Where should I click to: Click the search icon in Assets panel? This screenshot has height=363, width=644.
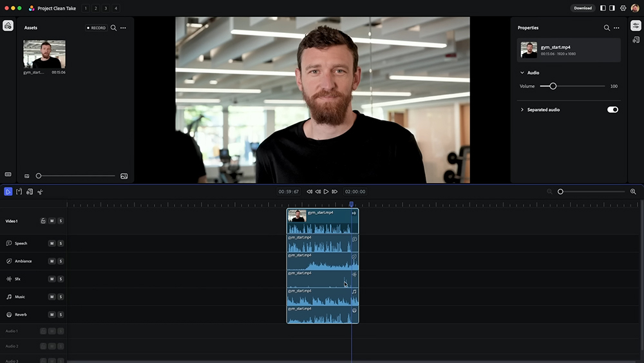click(113, 28)
